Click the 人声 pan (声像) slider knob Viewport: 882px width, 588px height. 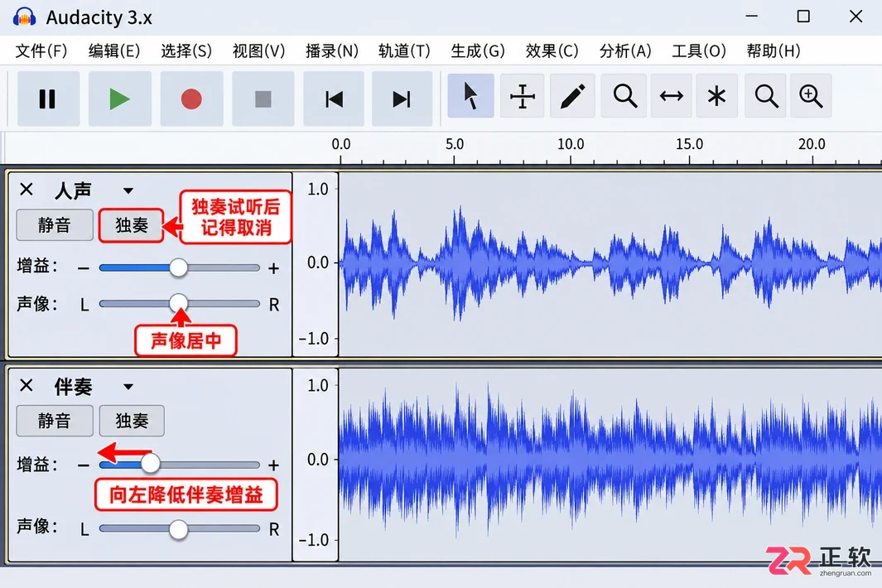pyautogui.click(x=178, y=303)
